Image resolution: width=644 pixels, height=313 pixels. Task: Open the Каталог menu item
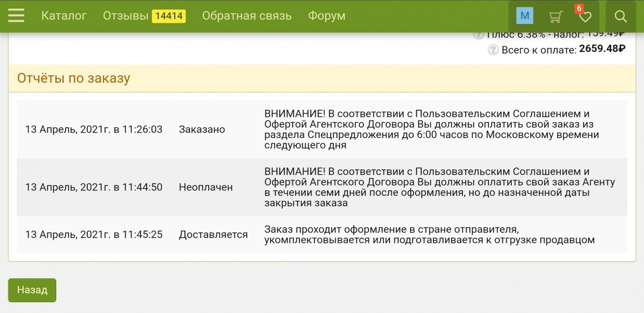64,16
